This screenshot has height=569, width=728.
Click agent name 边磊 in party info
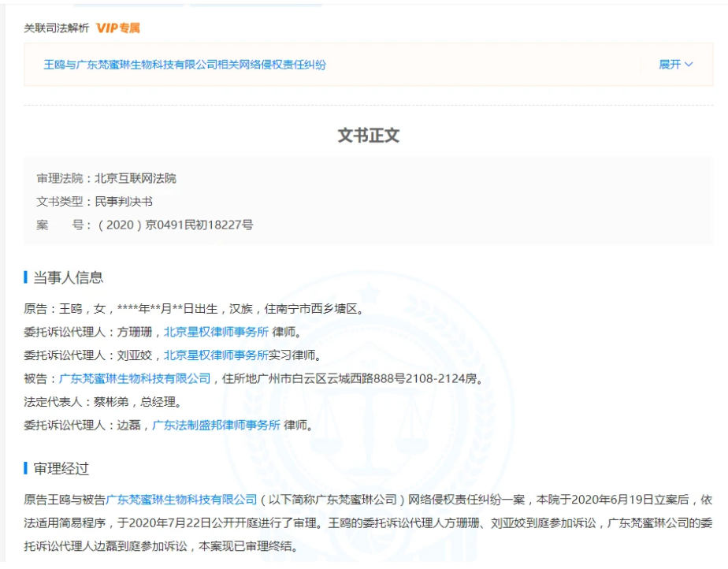click(128, 425)
